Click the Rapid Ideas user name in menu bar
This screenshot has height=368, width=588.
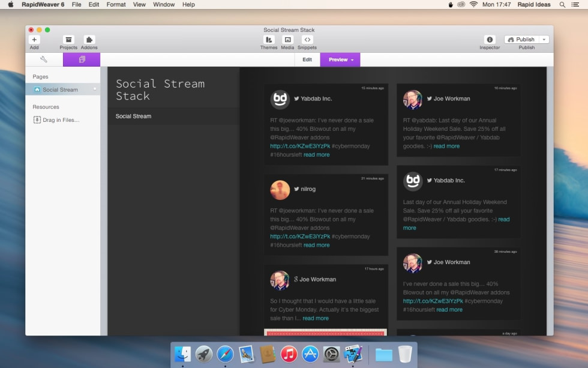[x=533, y=4]
